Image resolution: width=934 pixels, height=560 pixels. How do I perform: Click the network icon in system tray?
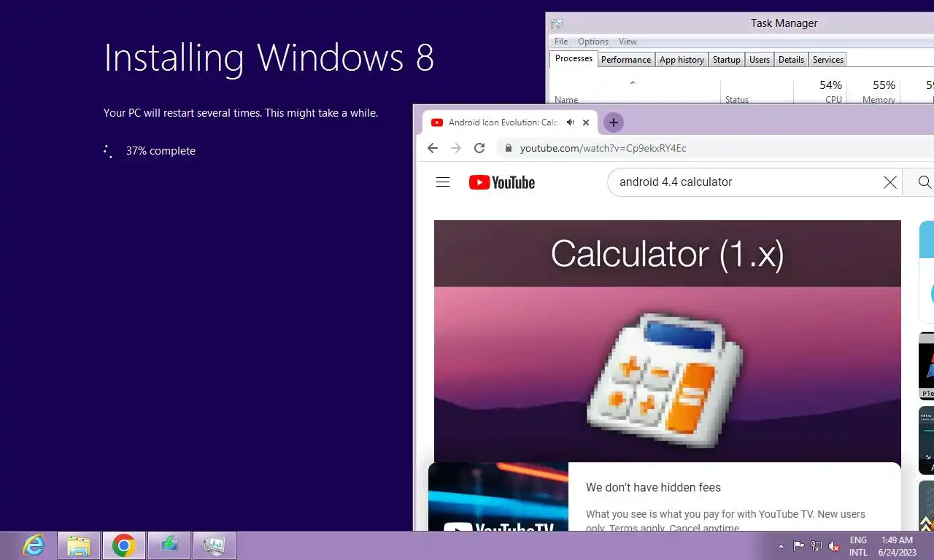click(817, 546)
